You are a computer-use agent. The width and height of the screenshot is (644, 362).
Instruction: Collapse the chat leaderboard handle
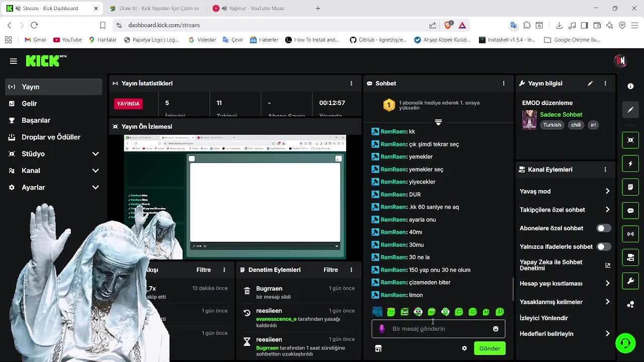tap(438, 122)
